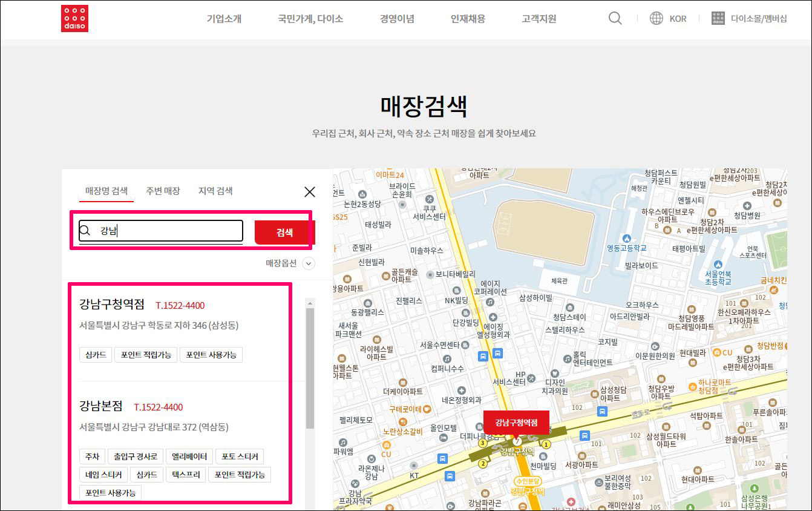Image resolution: width=812 pixels, height=511 pixels.
Task: Click subway exit 2 marker on map
Action: [x=483, y=464]
